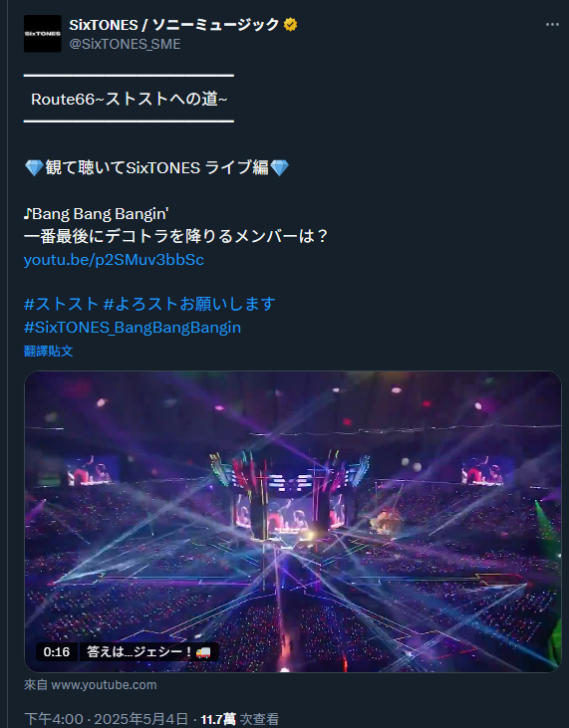
Task: Click the Route66~ストストへの道~ heading text
Action: click(x=130, y=99)
